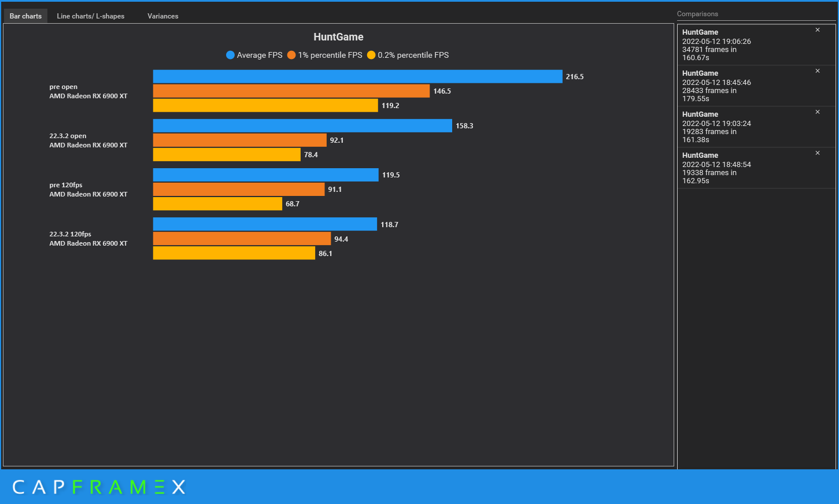
Task: Click the 22.3.2 open 1% bar 92.1
Action: click(240, 140)
